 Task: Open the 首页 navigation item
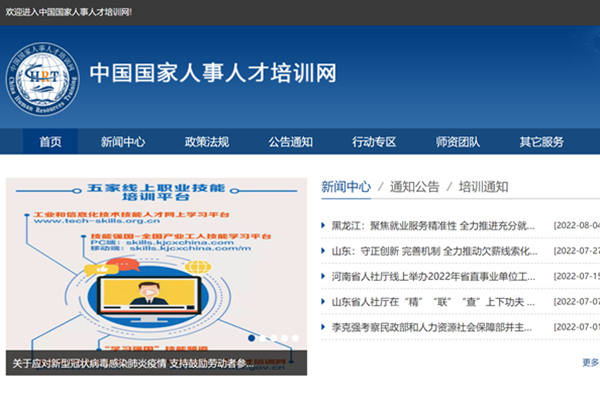[x=50, y=142]
